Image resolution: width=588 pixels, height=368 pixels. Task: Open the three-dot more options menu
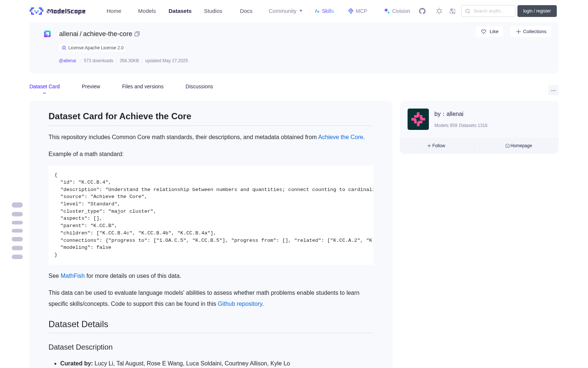tap(553, 90)
